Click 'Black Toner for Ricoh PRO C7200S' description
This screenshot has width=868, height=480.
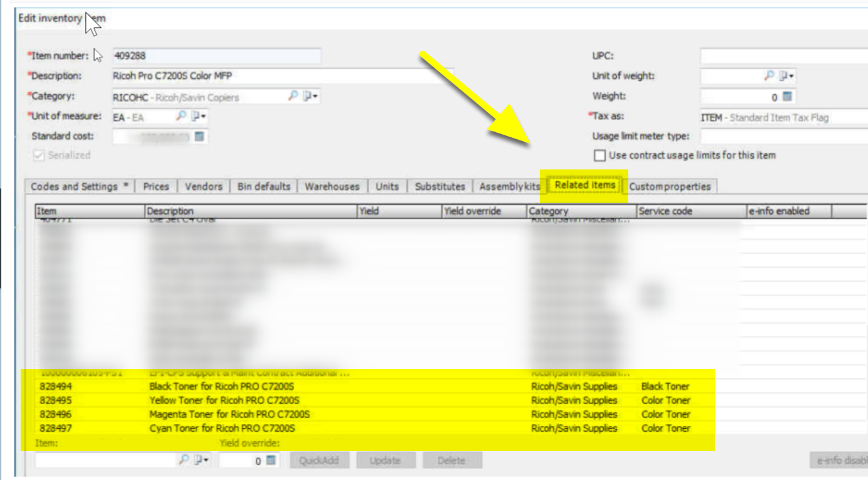coord(222,387)
